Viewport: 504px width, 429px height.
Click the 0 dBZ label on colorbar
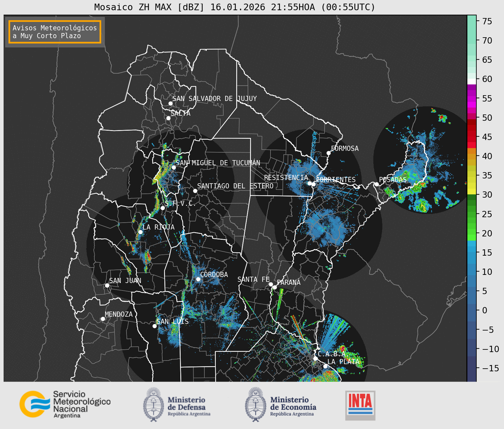484,310
